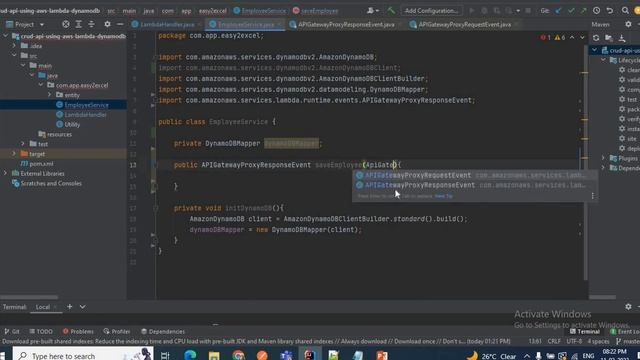Open Maven panel gear settings

pyautogui.click(x=628, y=24)
